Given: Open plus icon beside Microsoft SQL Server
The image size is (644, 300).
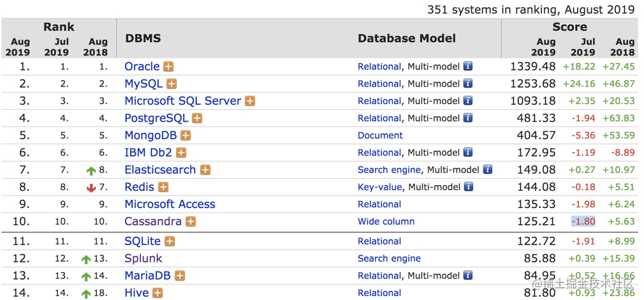Looking at the screenshot, I should pyautogui.click(x=250, y=101).
